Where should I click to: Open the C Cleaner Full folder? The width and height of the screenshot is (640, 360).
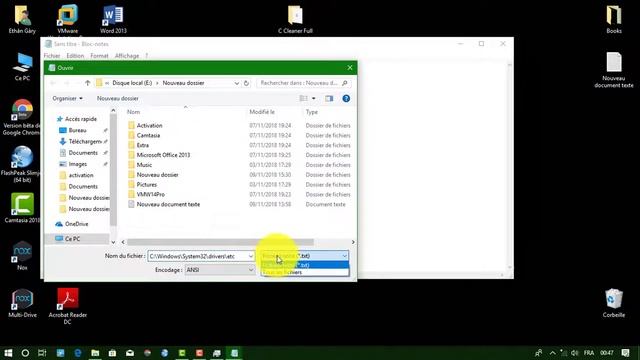pos(295,19)
